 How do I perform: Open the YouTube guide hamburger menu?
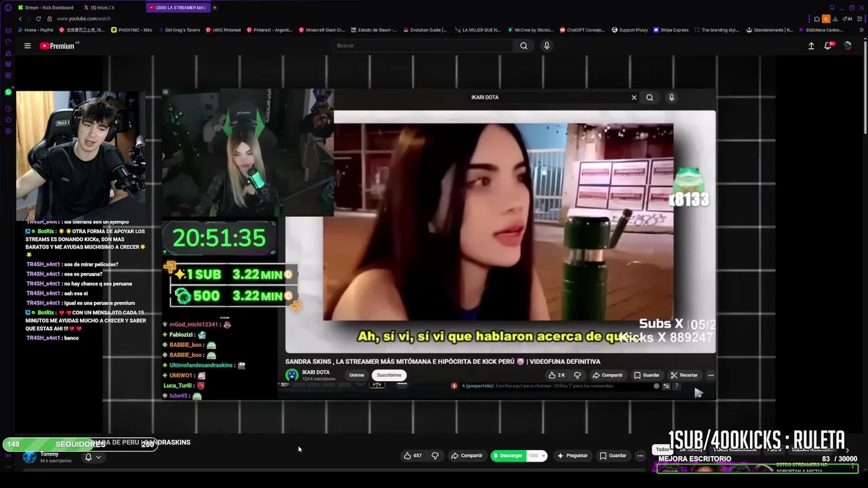(x=27, y=45)
